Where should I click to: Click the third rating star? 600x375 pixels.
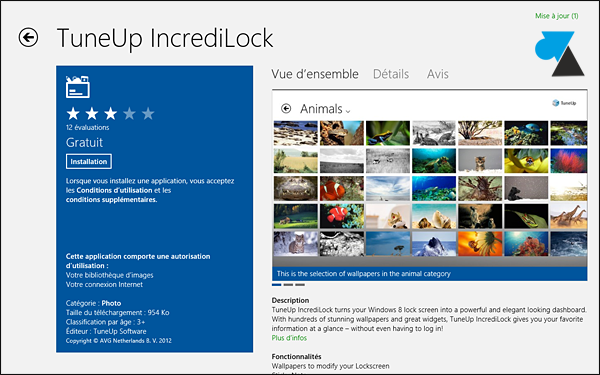[x=111, y=113]
